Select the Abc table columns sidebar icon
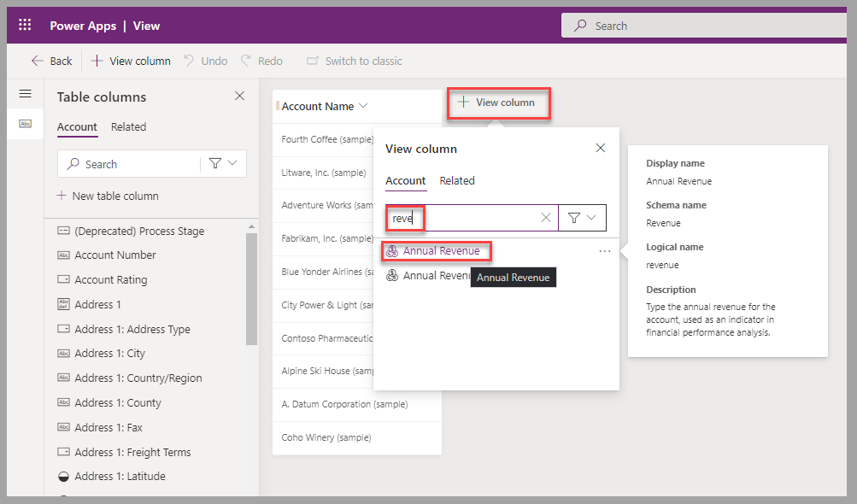 tap(25, 124)
